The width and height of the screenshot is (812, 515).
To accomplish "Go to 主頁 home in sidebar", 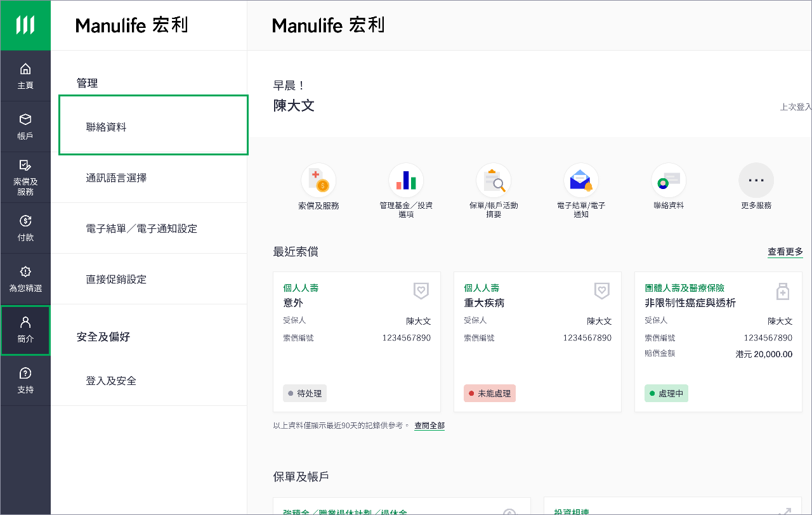I will coord(25,76).
